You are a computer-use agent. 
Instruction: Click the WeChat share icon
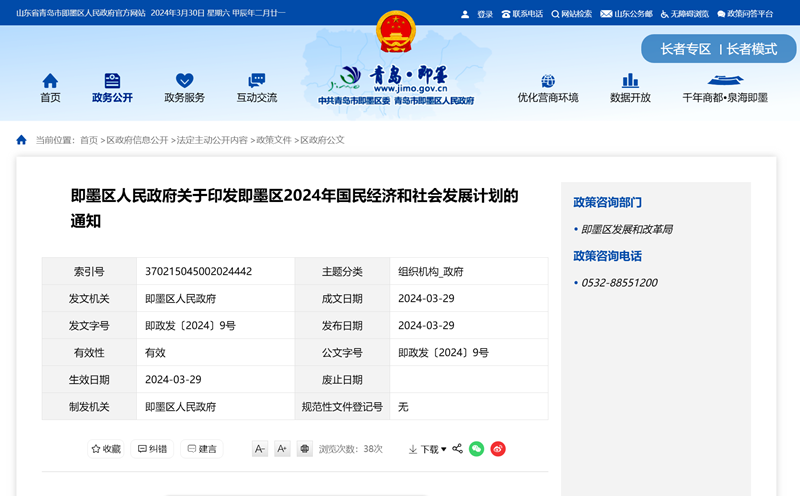tap(477, 449)
